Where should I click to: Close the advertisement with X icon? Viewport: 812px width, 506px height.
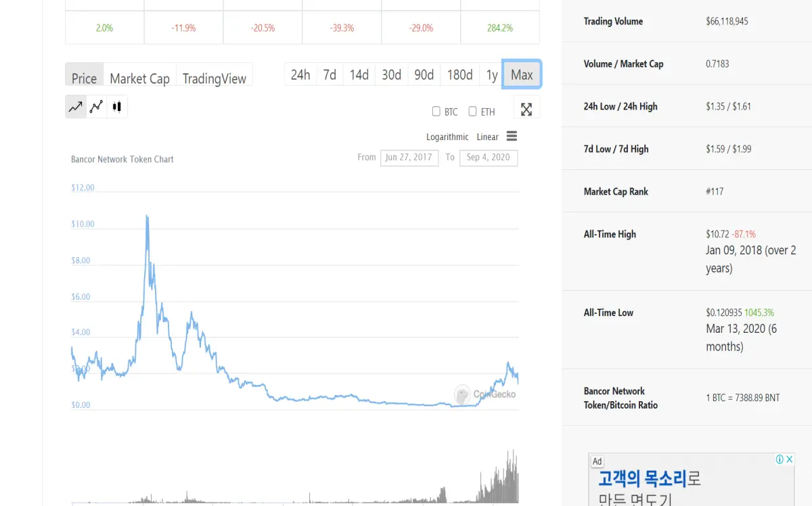tap(789, 459)
